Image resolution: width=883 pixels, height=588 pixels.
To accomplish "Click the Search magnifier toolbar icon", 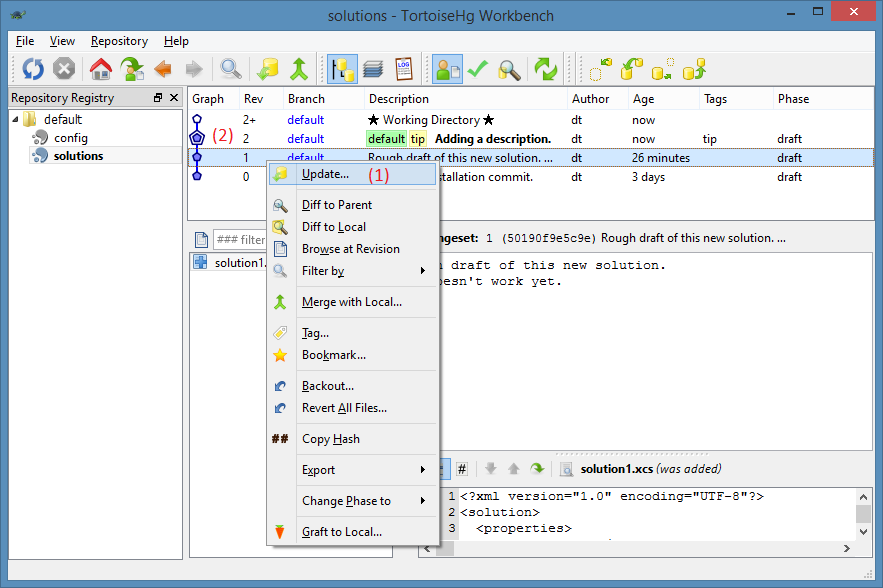I will point(509,69).
